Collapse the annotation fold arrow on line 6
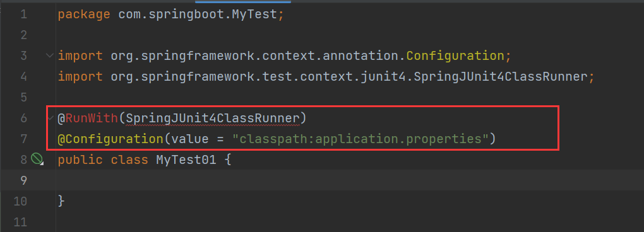Viewport: 644px width, 232px height. (50, 119)
